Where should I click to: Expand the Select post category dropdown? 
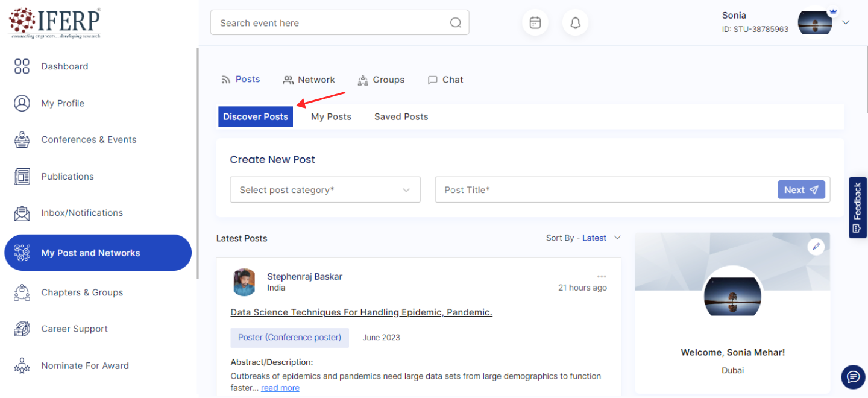(325, 190)
